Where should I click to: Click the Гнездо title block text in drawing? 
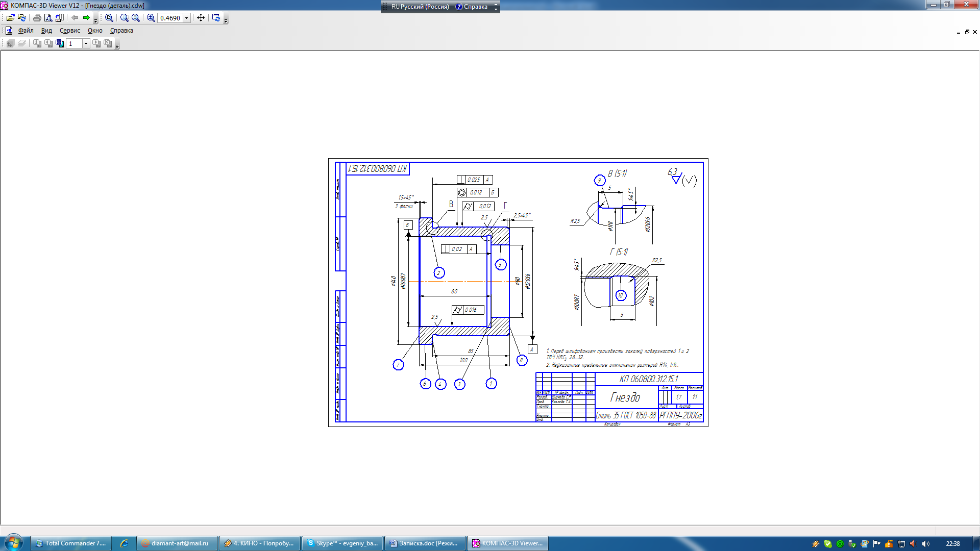[x=625, y=397]
